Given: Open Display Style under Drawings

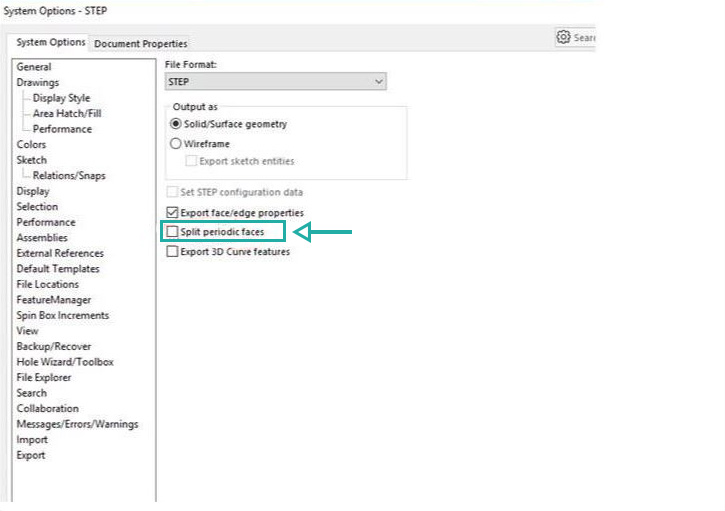Looking at the screenshot, I should (x=61, y=98).
